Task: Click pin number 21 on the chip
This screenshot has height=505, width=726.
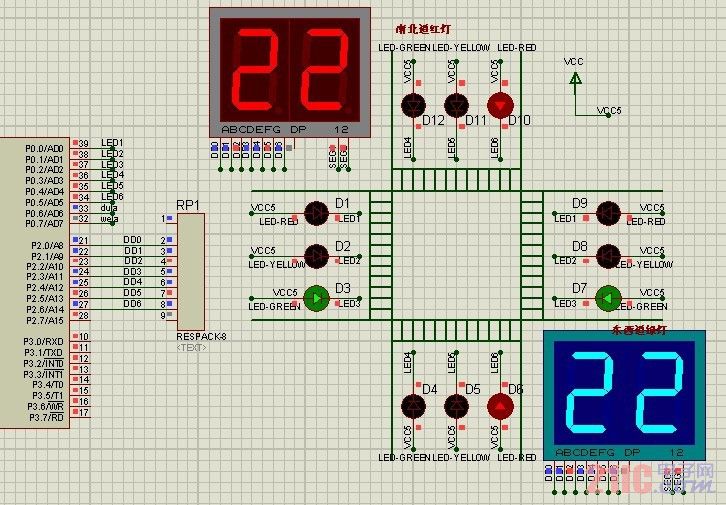Action: coord(83,241)
